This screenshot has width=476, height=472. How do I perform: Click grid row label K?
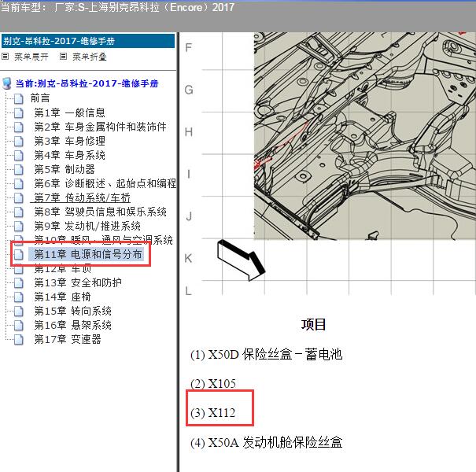(188, 259)
